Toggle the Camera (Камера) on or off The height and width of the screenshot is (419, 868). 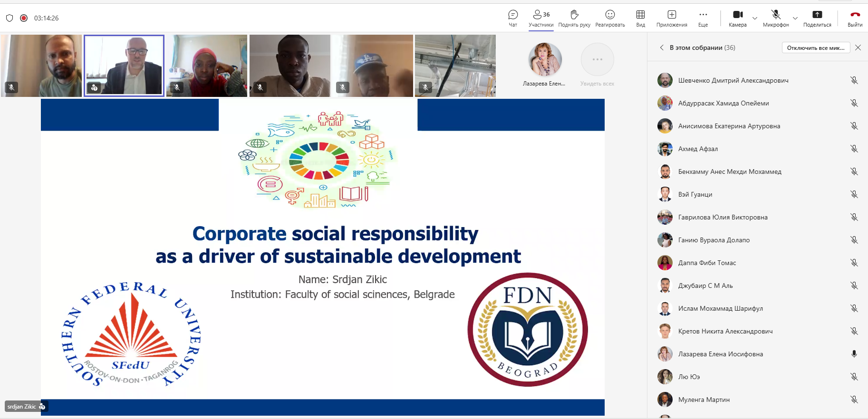click(x=737, y=15)
